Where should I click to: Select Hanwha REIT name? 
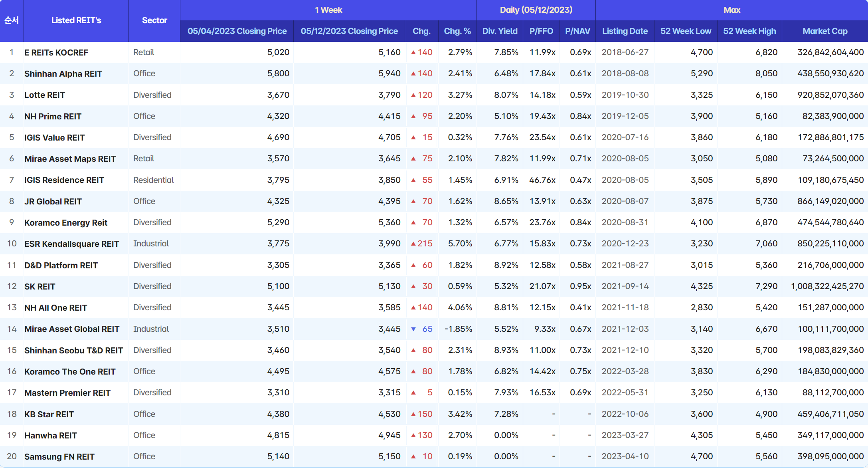[51, 436]
